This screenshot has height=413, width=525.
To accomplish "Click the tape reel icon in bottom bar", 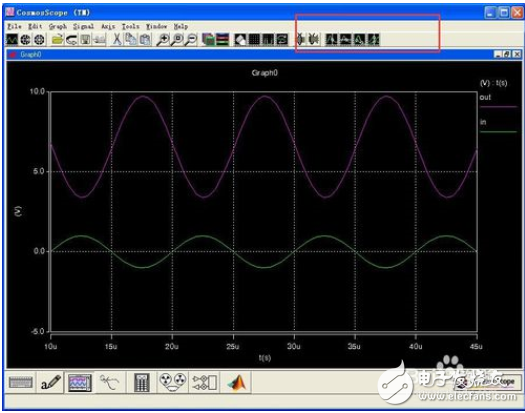I will pyautogui.click(x=172, y=383).
